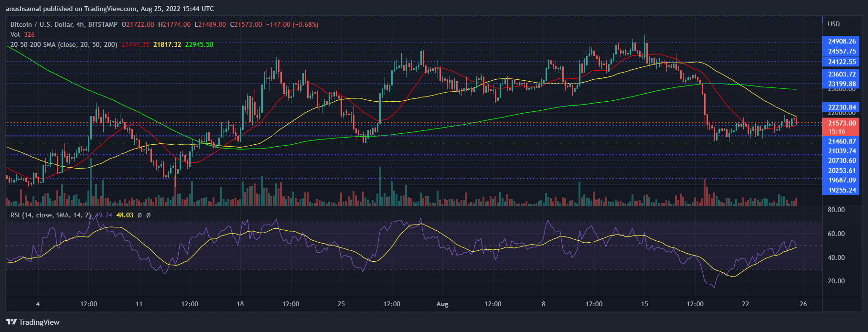The width and height of the screenshot is (868, 332).
Task: Click the Vol indicator label
Action: click(x=15, y=34)
